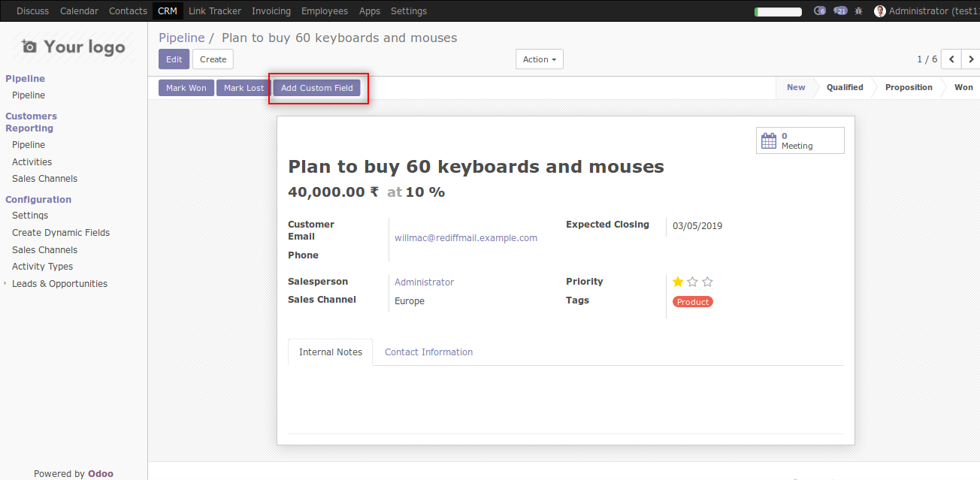The width and height of the screenshot is (980, 480).
Task: Open the Administrator salesperson link
Action: [x=425, y=282]
